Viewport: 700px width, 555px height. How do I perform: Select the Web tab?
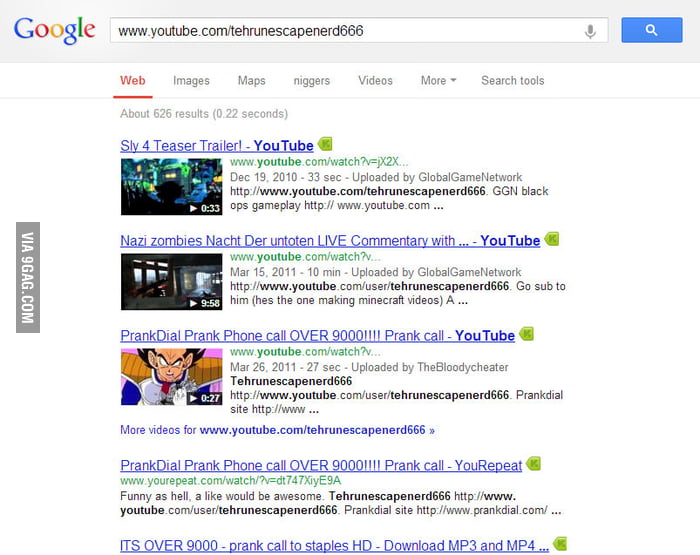(x=133, y=81)
